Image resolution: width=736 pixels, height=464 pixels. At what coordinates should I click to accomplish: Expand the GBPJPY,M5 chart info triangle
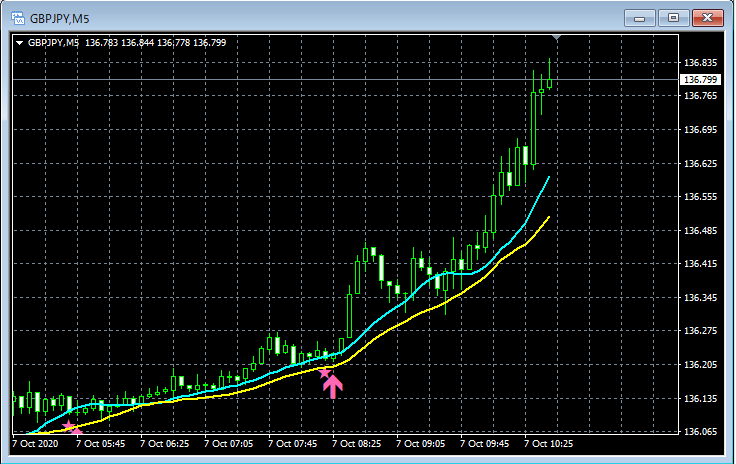click(20, 43)
